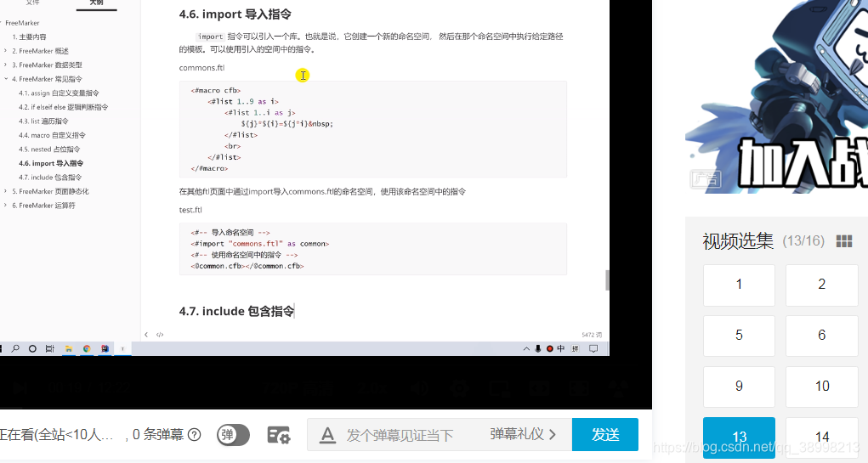Show hidden tray icons with the caret
Viewport: 868px width, 463px height.
(x=526, y=348)
